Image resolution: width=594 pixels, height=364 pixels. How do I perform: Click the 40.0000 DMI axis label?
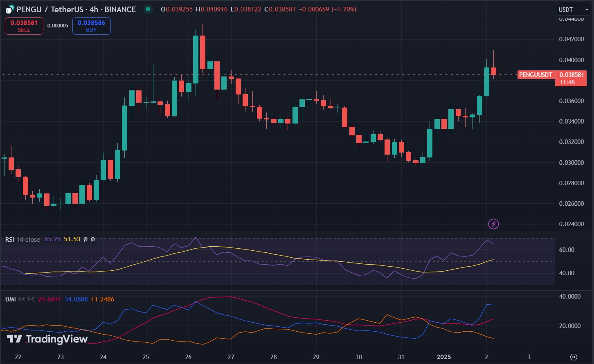coord(569,296)
